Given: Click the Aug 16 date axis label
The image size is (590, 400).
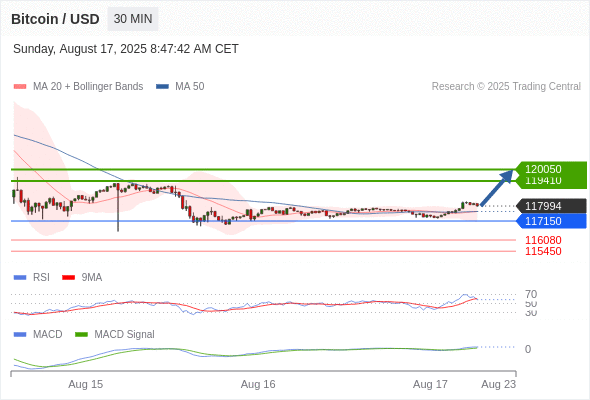Looking at the screenshot, I should coord(258,384).
